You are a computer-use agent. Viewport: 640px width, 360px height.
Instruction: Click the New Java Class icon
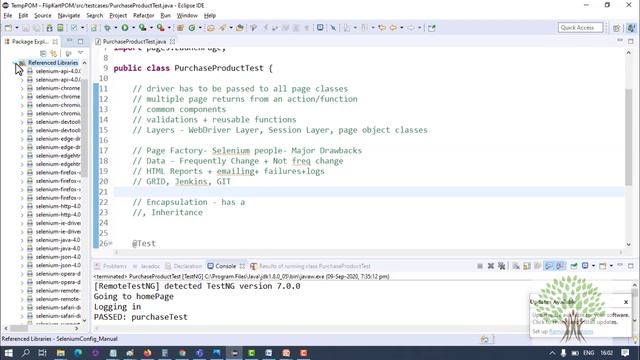pyautogui.click(x=191, y=28)
